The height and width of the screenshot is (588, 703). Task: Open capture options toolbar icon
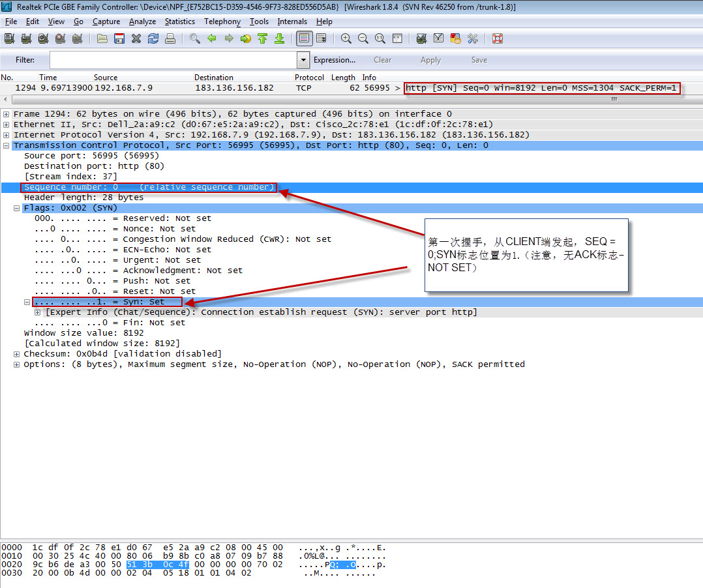(x=26, y=38)
